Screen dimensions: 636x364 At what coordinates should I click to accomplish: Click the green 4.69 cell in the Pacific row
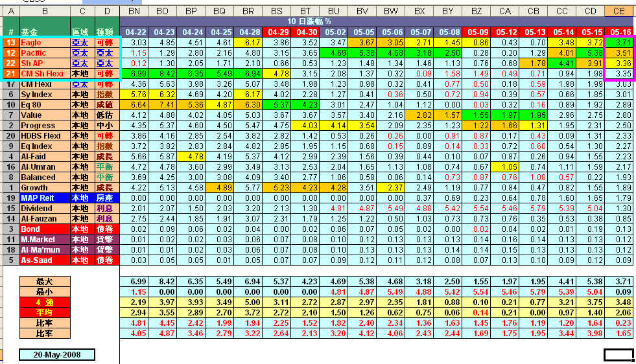[334, 52]
